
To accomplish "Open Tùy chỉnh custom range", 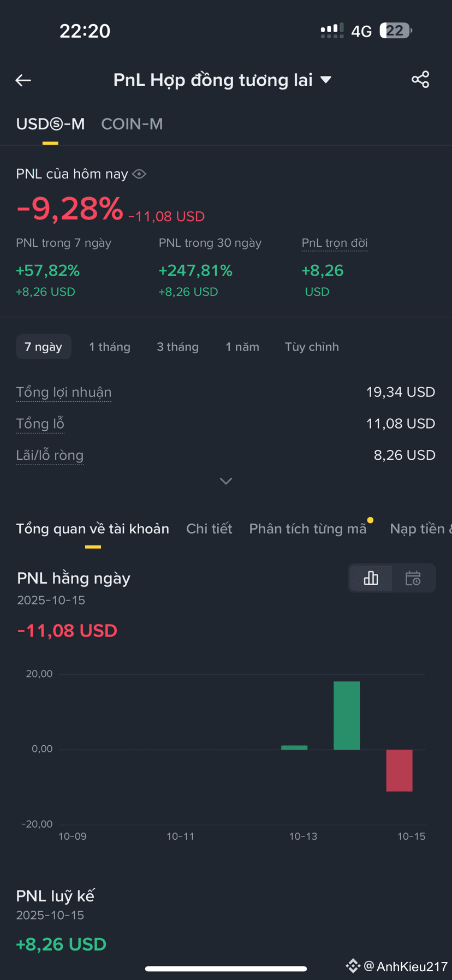I will 312,347.
